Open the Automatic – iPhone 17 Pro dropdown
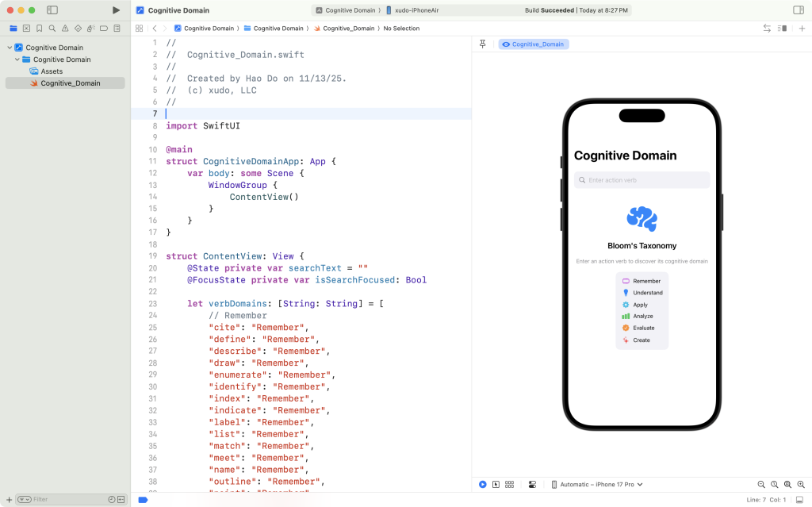The image size is (812, 507). [x=596, y=484]
